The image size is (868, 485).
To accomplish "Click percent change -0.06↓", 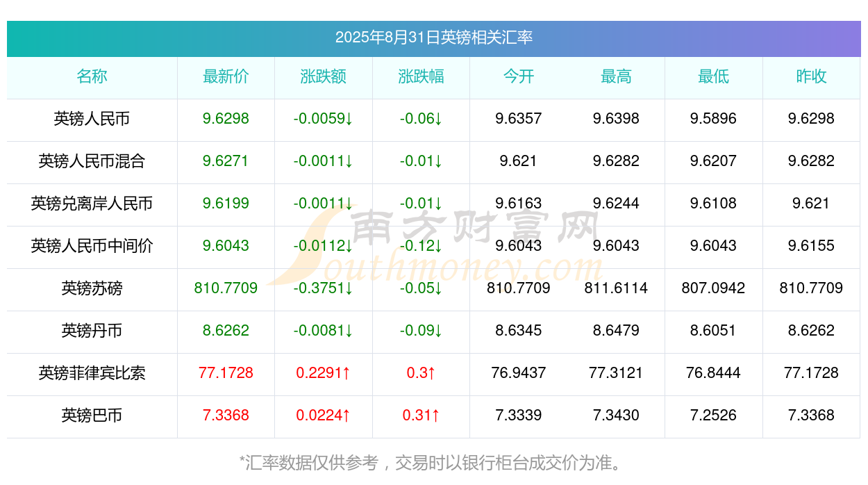I will (x=421, y=119).
